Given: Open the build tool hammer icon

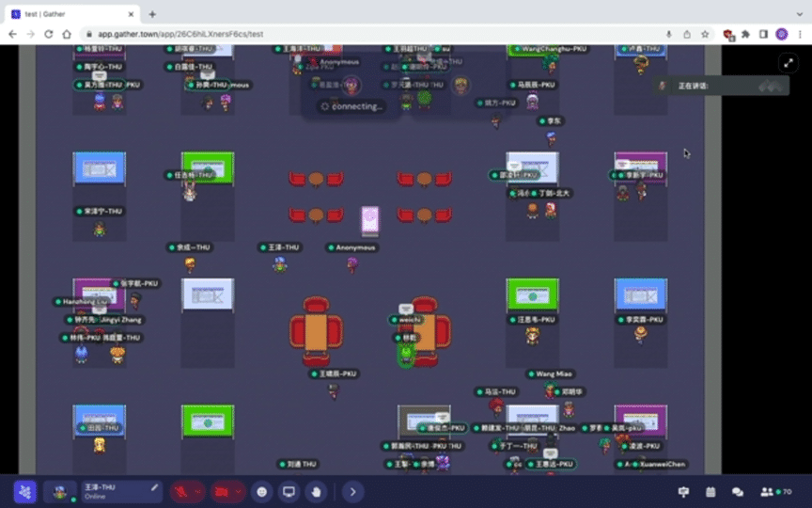Looking at the screenshot, I should (x=683, y=491).
